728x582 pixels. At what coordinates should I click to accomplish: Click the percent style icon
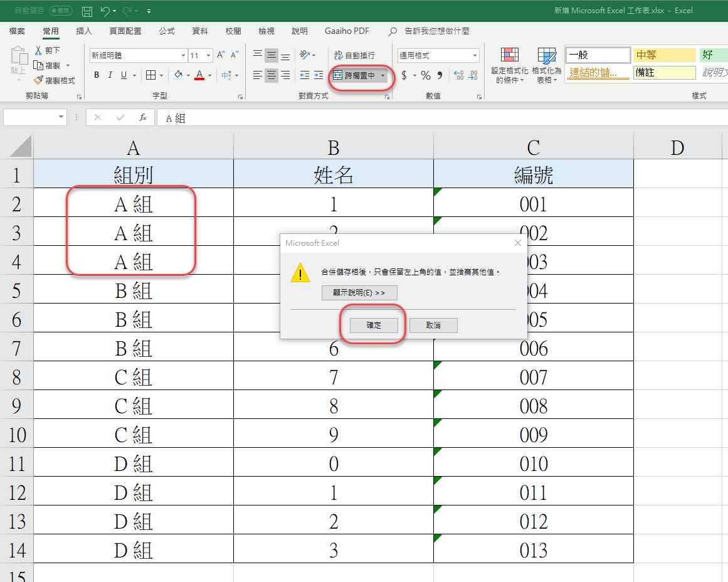coord(426,75)
